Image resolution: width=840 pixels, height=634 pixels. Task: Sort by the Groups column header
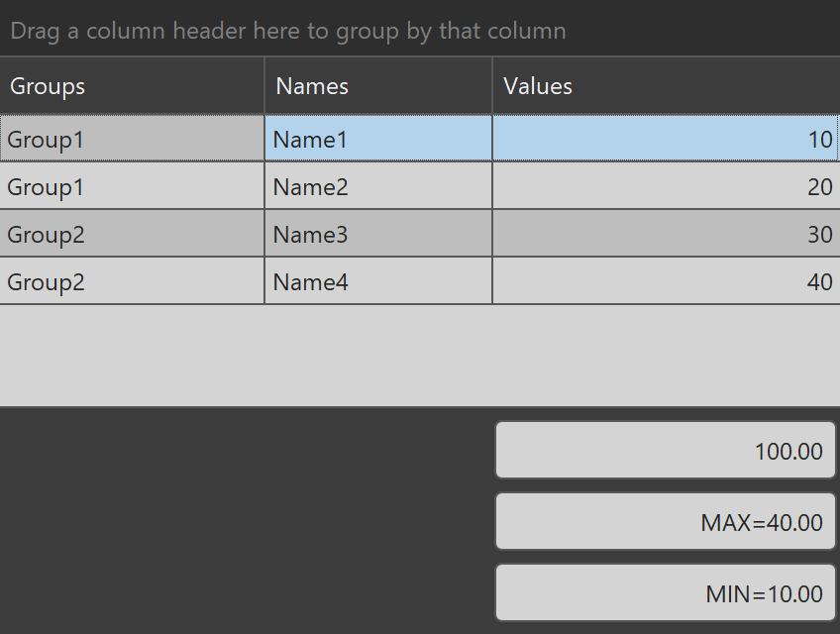[132, 86]
